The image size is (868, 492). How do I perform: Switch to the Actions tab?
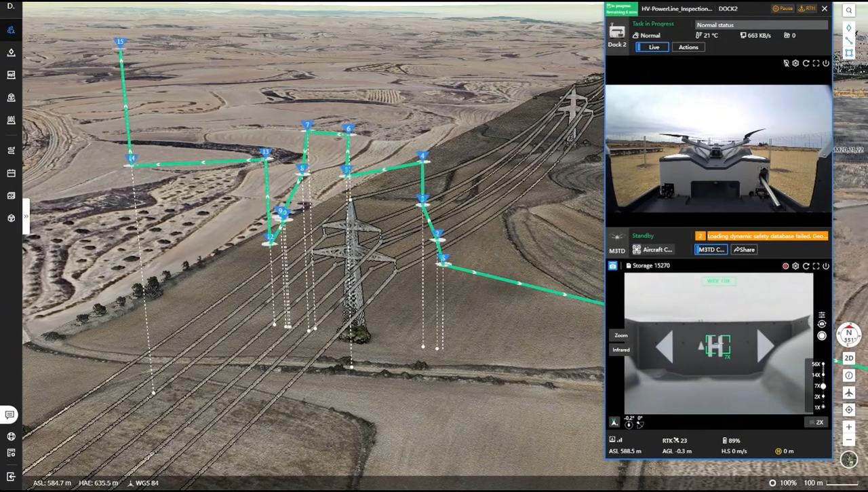688,47
